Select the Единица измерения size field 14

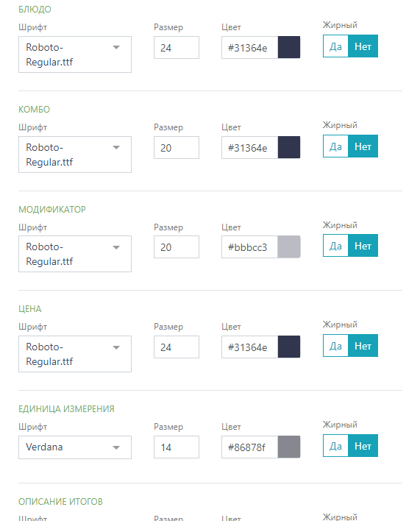(177, 447)
